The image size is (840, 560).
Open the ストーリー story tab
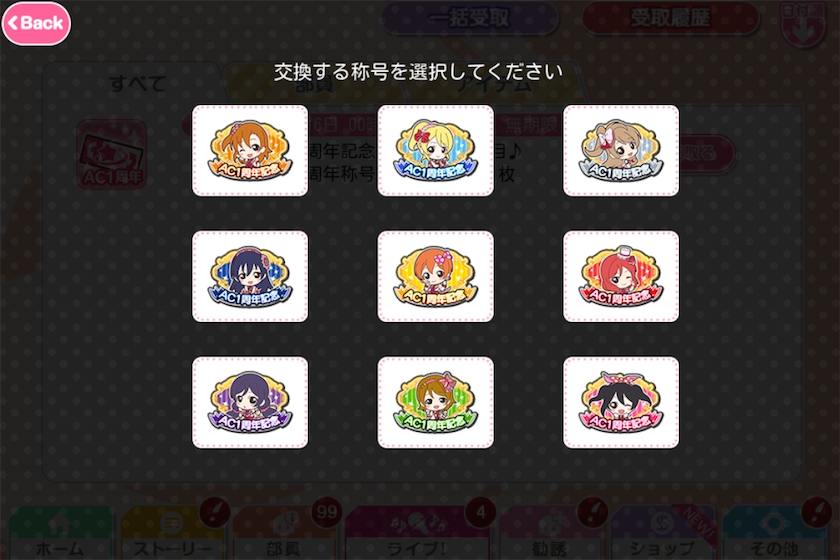click(x=172, y=534)
